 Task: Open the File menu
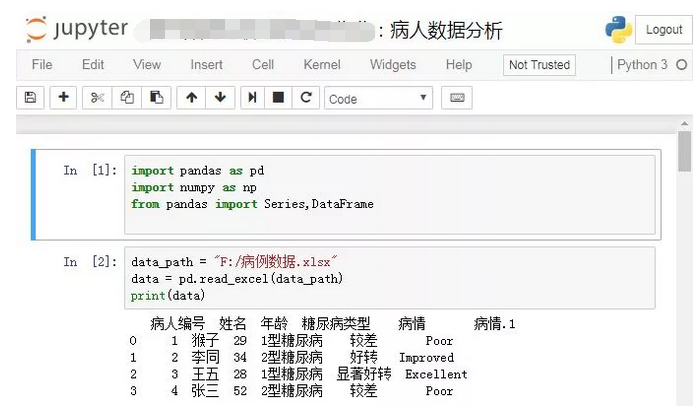click(x=42, y=65)
